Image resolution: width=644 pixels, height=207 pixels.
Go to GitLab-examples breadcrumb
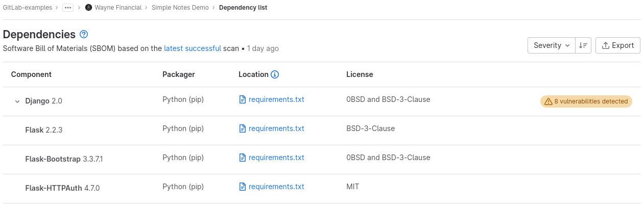point(27,8)
